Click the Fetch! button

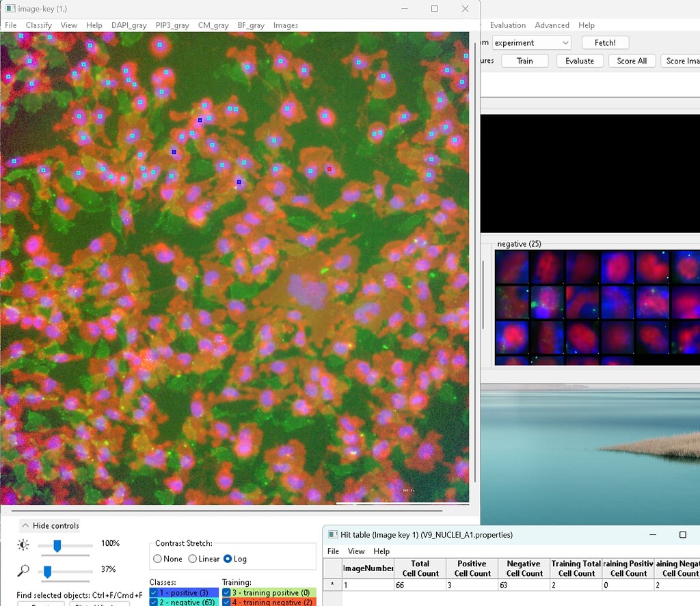[x=604, y=42]
